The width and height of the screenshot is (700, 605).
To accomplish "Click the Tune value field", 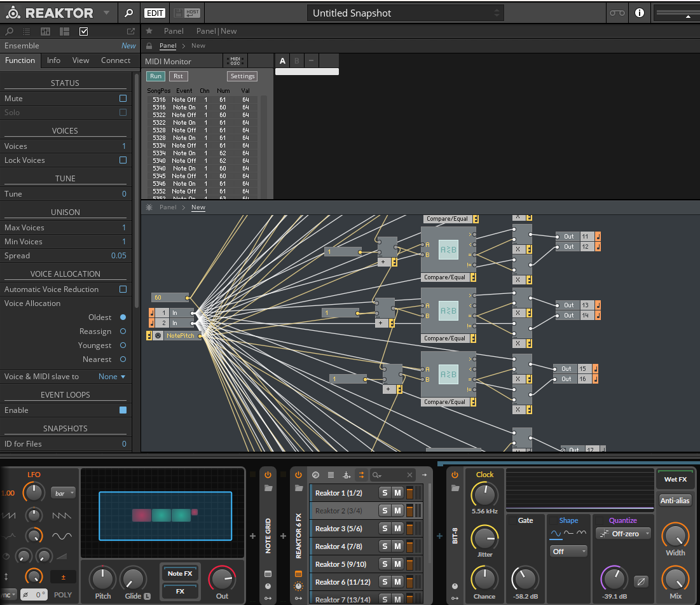I will (x=124, y=194).
